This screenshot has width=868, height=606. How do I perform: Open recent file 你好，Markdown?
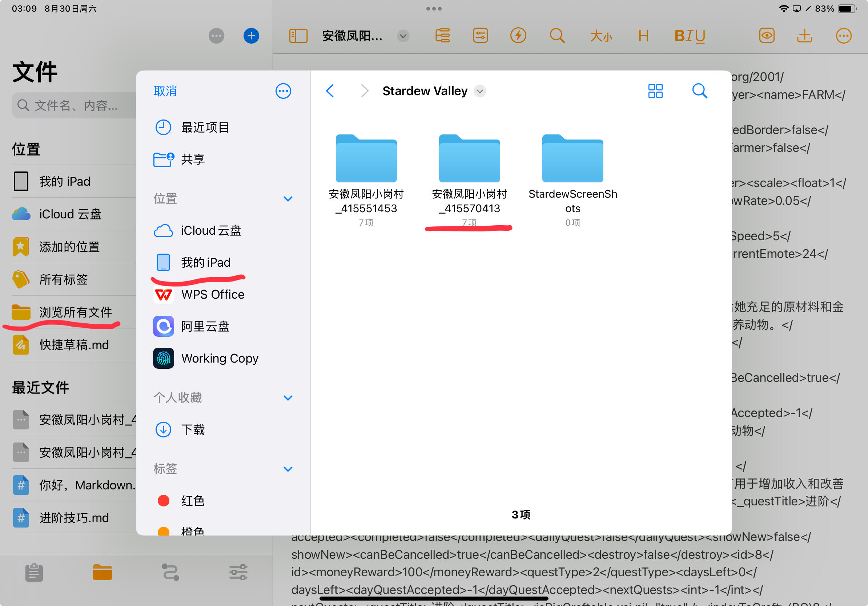(74, 485)
